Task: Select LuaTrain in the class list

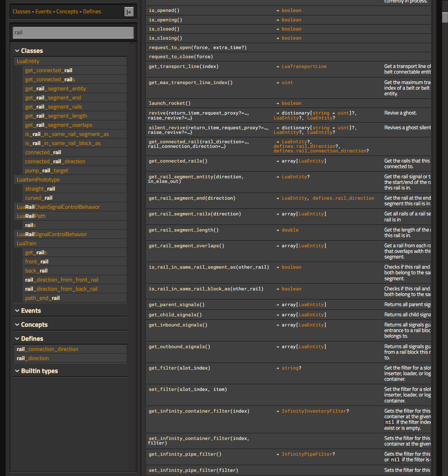Action: (27, 243)
